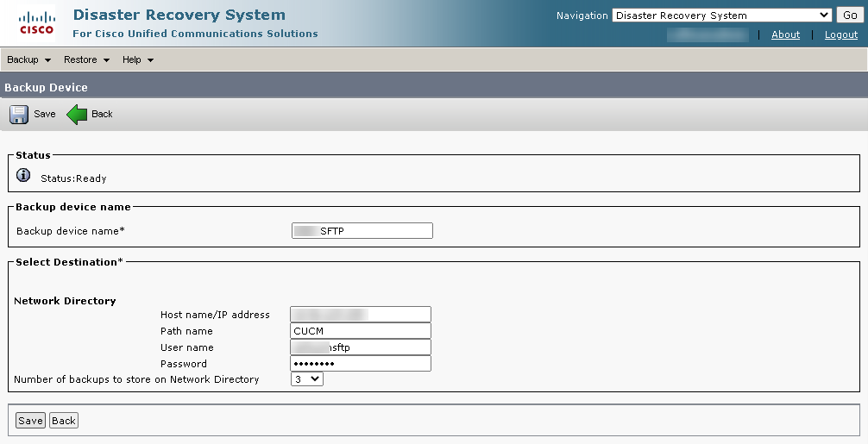The width and height of the screenshot is (868, 444).
Task: Click the Host name/IP address label
Action: click(x=215, y=315)
